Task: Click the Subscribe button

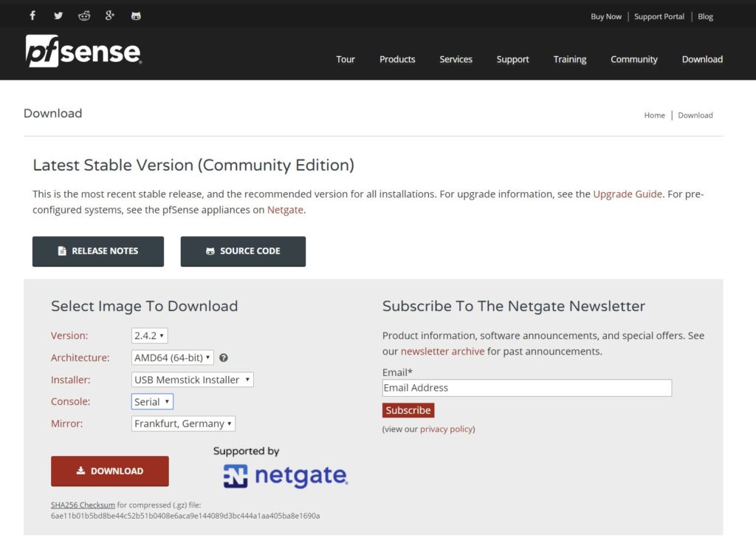Action: pos(408,411)
